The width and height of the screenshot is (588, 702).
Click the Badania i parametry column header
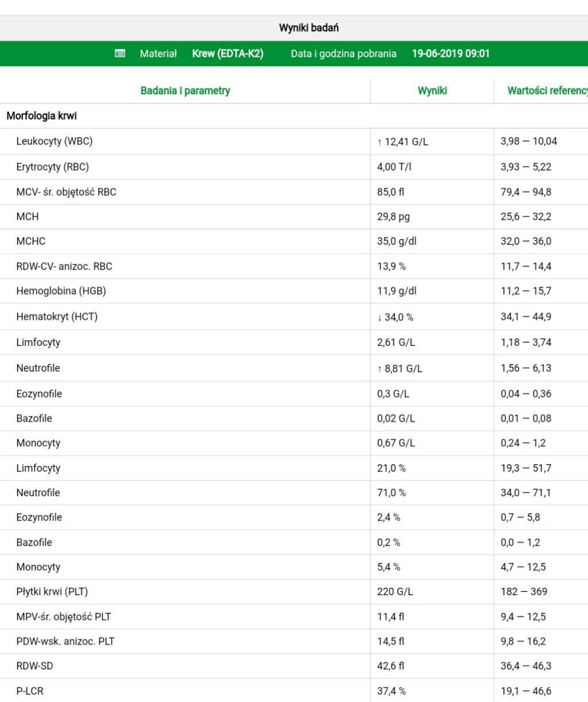point(185,91)
